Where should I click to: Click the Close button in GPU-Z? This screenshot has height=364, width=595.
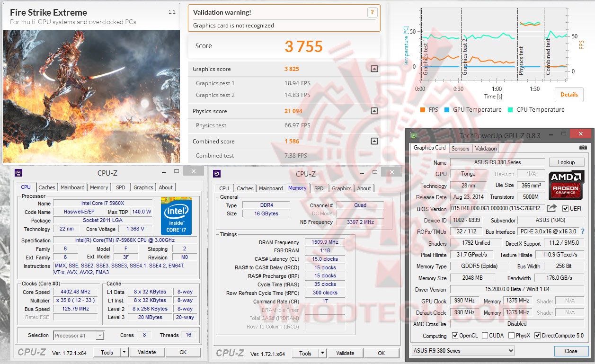tap(571, 351)
